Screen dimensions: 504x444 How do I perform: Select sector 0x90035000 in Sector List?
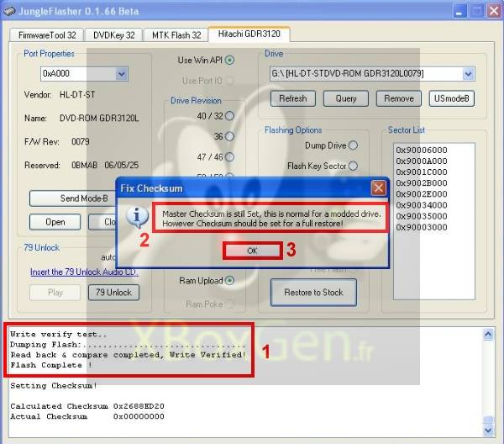point(422,216)
